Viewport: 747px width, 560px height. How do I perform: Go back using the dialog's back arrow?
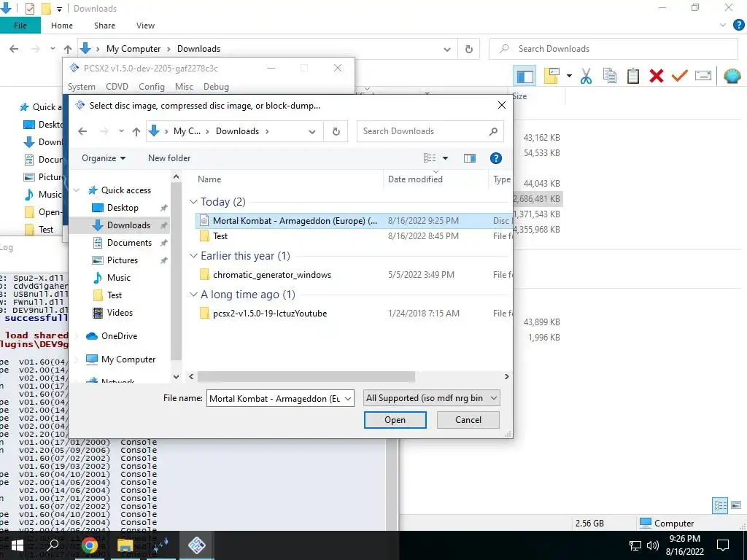pyautogui.click(x=82, y=131)
